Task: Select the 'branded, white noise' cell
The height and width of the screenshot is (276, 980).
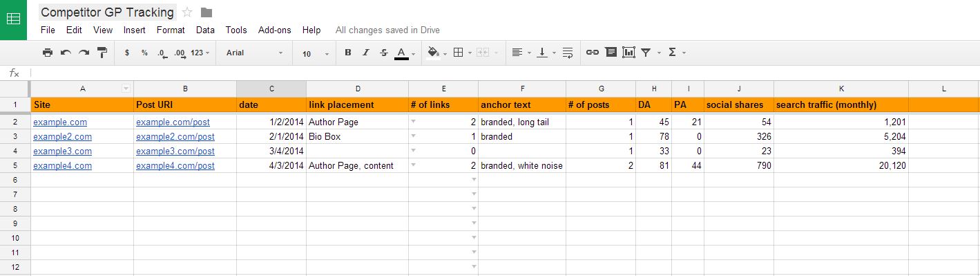Action: coord(522,166)
